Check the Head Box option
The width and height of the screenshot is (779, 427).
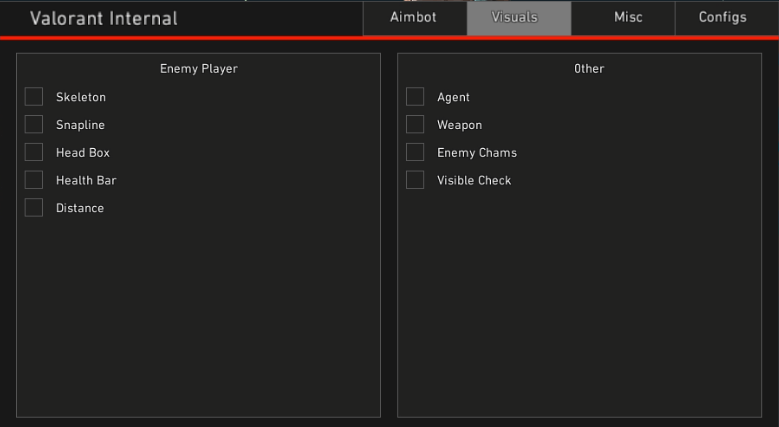[34, 152]
